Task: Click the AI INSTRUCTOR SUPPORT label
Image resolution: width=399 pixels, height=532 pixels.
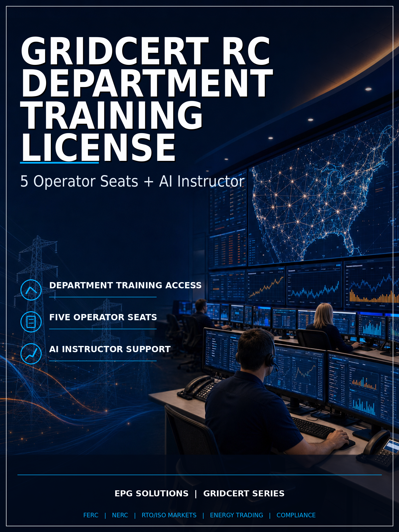Action: [110, 349]
